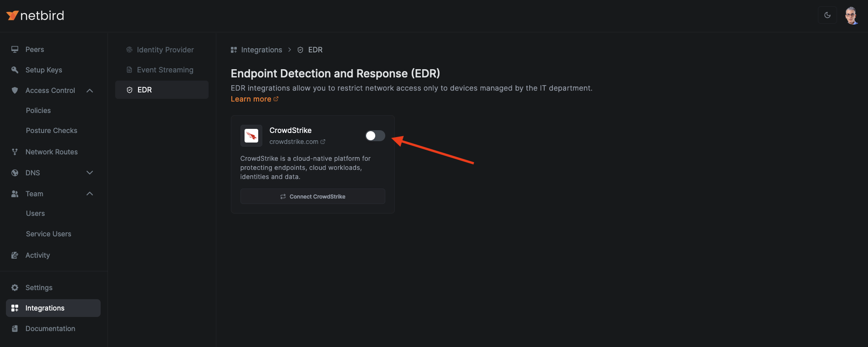The image size is (868, 347).
Task: Click Integrations in the breadcrumb
Action: [261, 50]
